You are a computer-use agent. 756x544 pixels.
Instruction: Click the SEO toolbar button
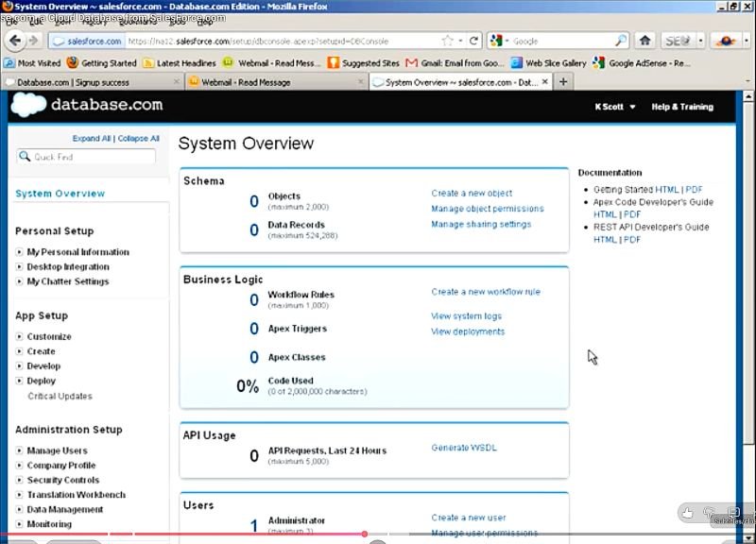click(678, 41)
